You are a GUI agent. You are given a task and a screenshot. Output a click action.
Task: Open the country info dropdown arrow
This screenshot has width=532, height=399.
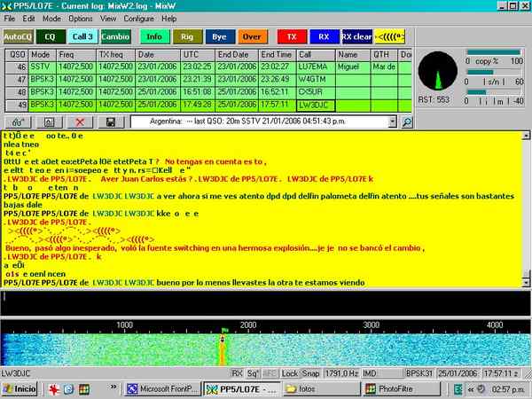(x=392, y=121)
